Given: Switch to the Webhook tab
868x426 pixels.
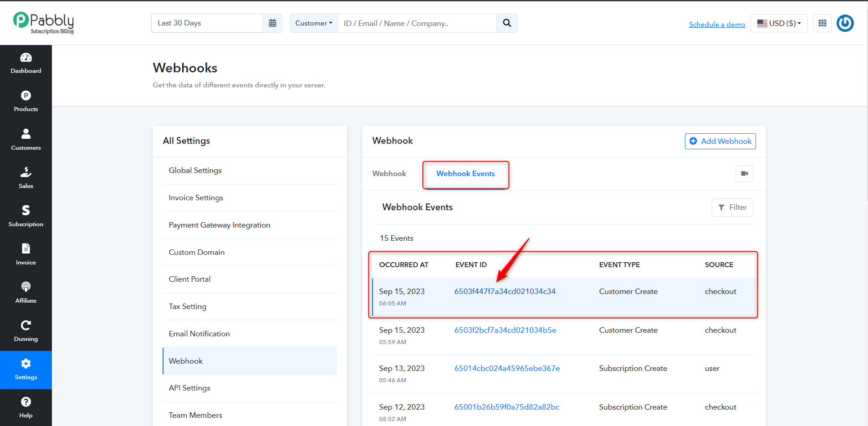Looking at the screenshot, I should pyautogui.click(x=389, y=173).
